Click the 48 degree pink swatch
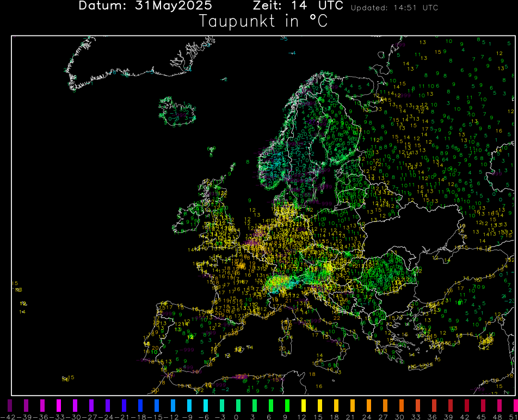This screenshot has height=420, width=518. point(500,405)
